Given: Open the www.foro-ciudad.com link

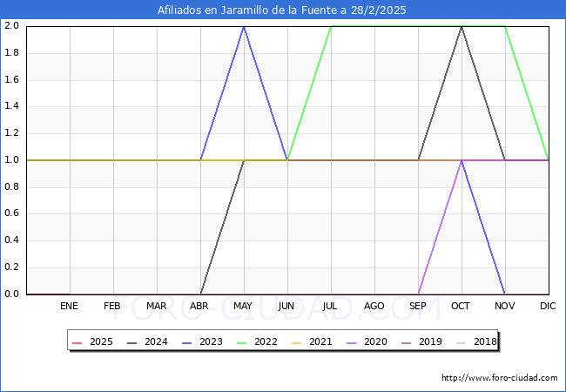Looking at the screenshot, I should click(500, 378).
